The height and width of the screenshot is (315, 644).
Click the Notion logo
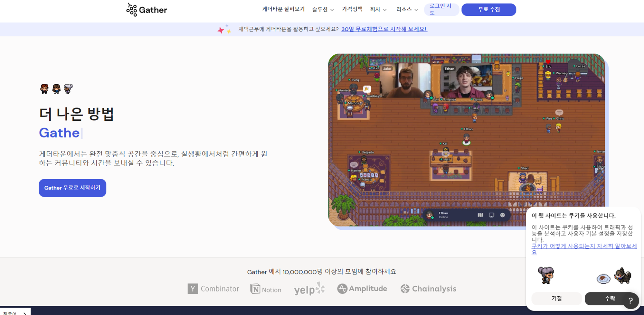[x=266, y=289]
